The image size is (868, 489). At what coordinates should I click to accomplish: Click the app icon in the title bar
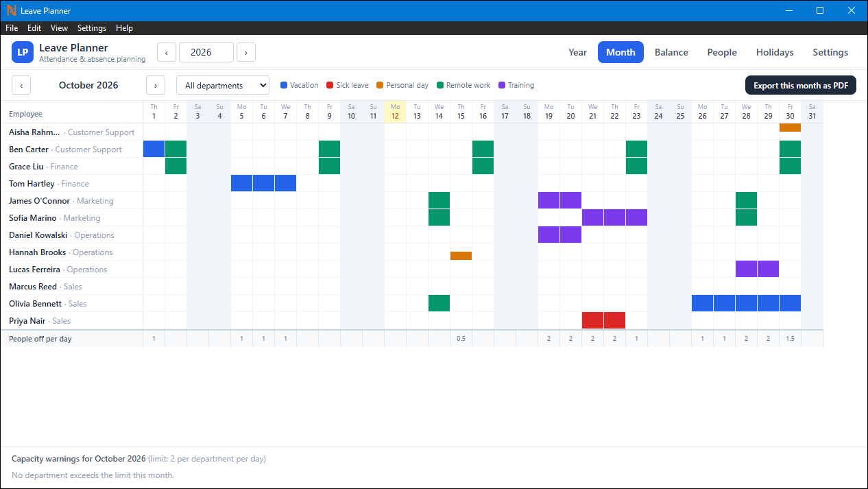pyautogui.click(x=10, y=10)
